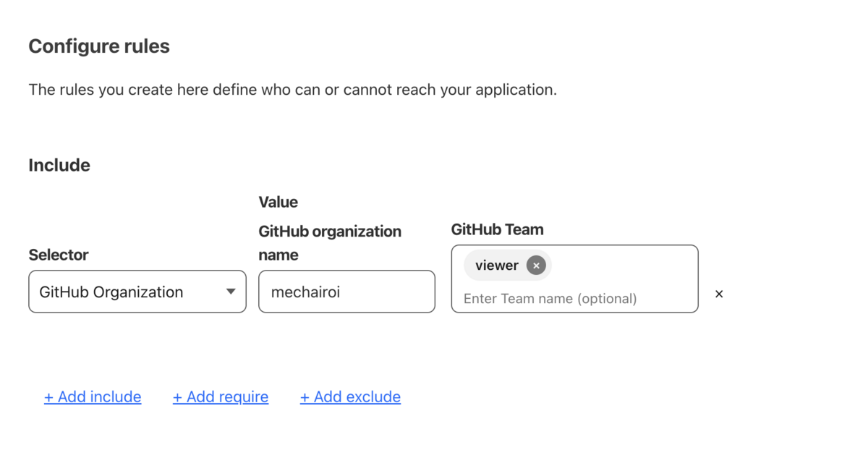Click the GitHub Team label

[497, 229]
